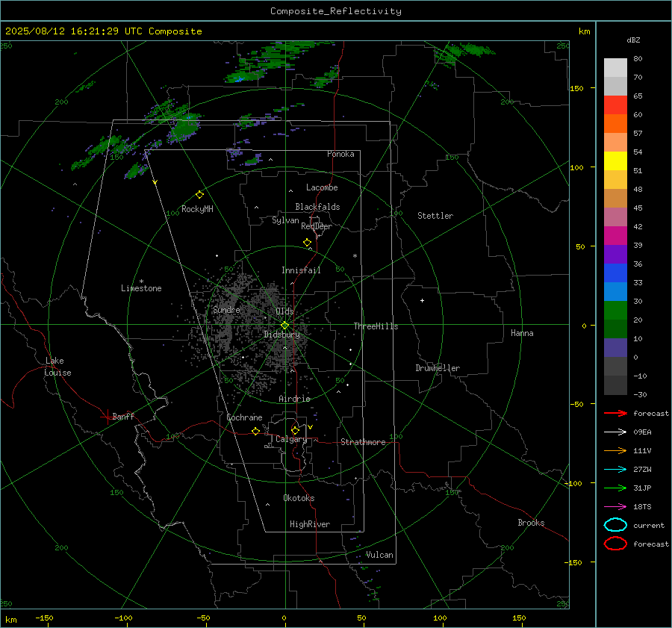Click the RedDeer city label
This screenshot has width=672, height=628.
point(317,226)
